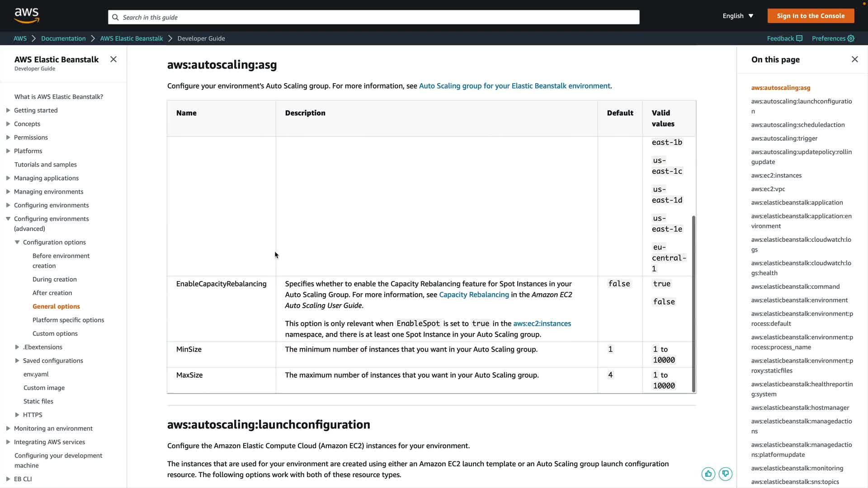Open the Capacity Rebalancing link

(x=474, y=295)
